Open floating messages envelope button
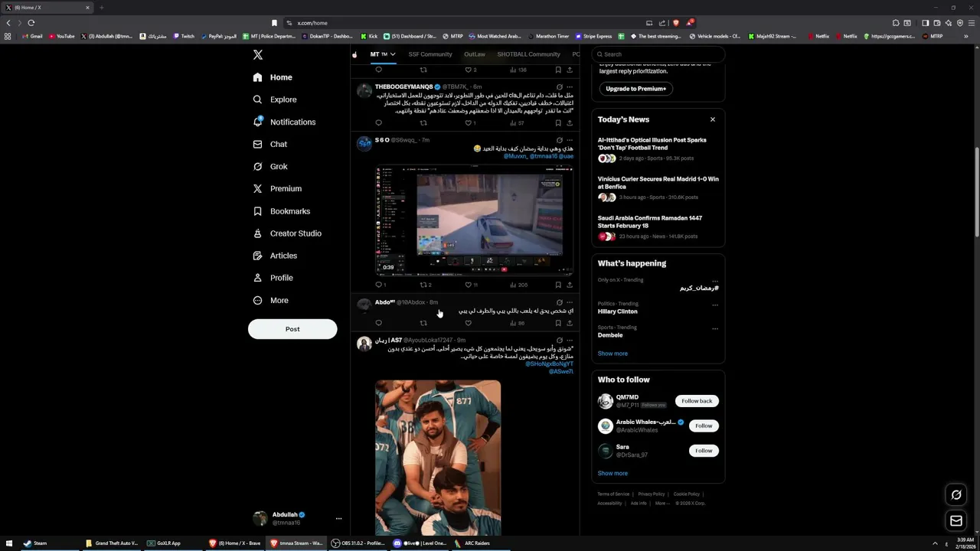980x551 pixels. [956, 521]
